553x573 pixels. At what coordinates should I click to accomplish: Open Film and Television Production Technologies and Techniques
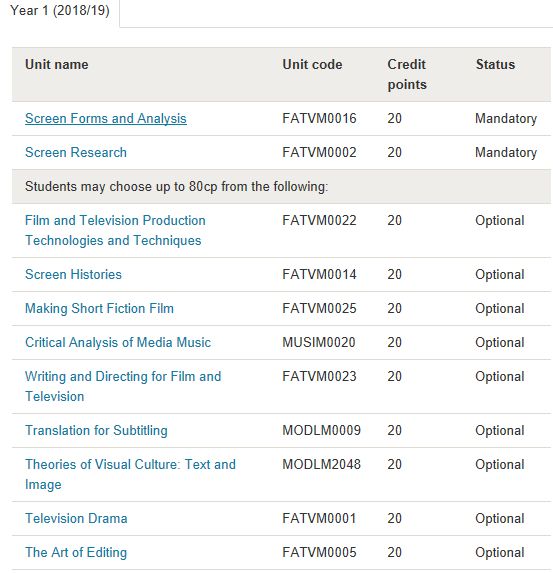pyautogui.click(x=115, y=230)
